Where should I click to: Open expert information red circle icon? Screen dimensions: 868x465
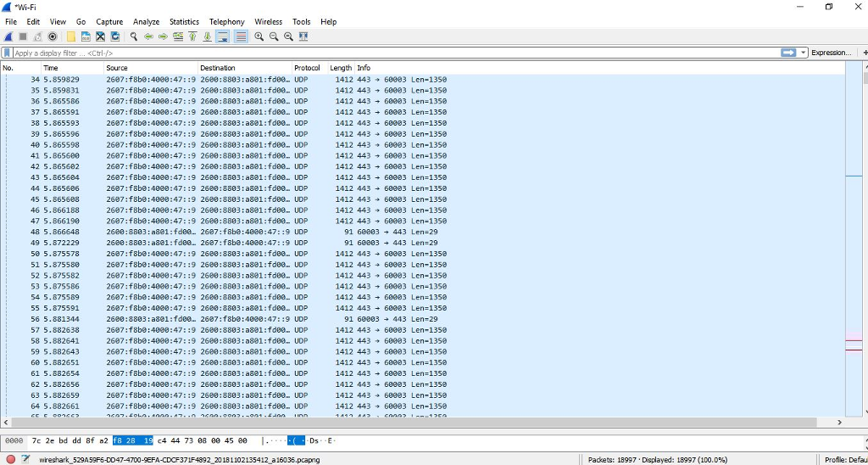(x=10, y=459)
